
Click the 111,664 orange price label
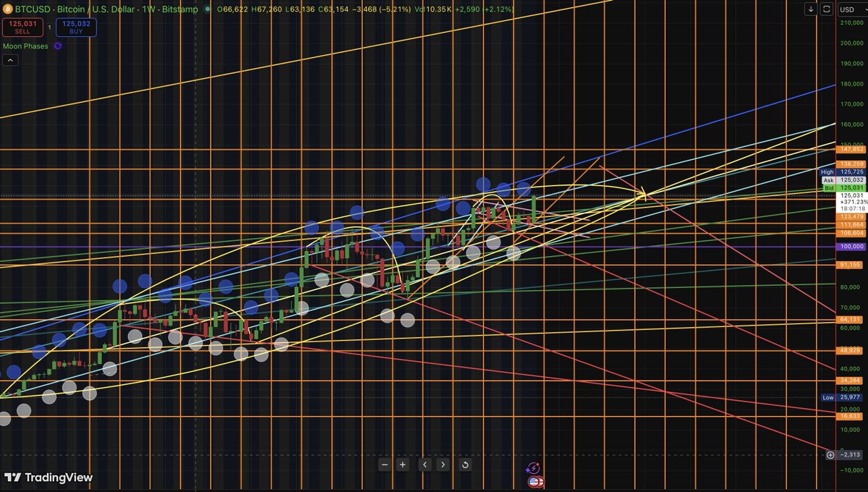click(851, 225)
